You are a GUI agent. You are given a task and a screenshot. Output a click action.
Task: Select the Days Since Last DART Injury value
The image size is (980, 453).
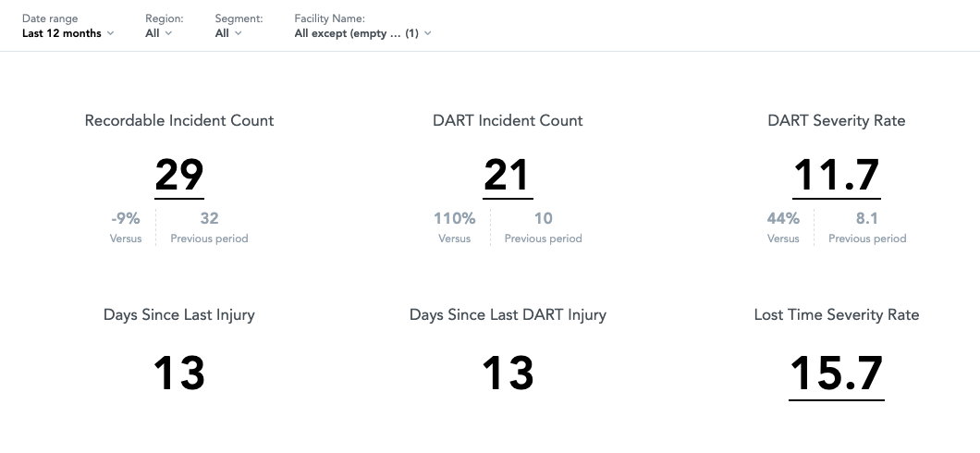pyautogui.click(x=508, y=373)
